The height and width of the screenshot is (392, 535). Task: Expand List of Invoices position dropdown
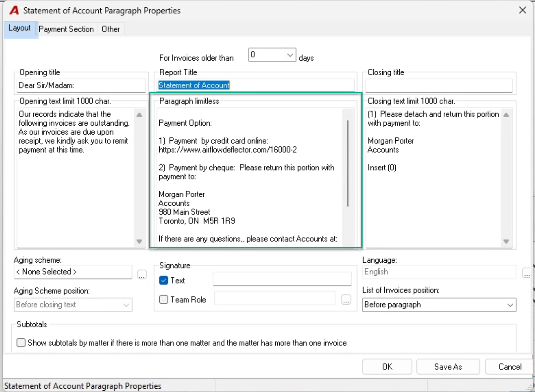[x=510, y=305]
